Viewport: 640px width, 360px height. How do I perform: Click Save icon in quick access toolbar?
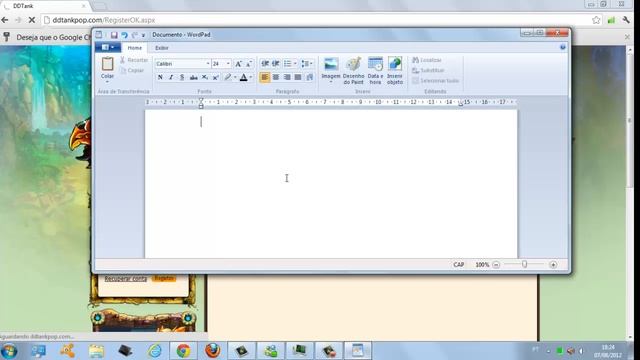tap(114, 35)
